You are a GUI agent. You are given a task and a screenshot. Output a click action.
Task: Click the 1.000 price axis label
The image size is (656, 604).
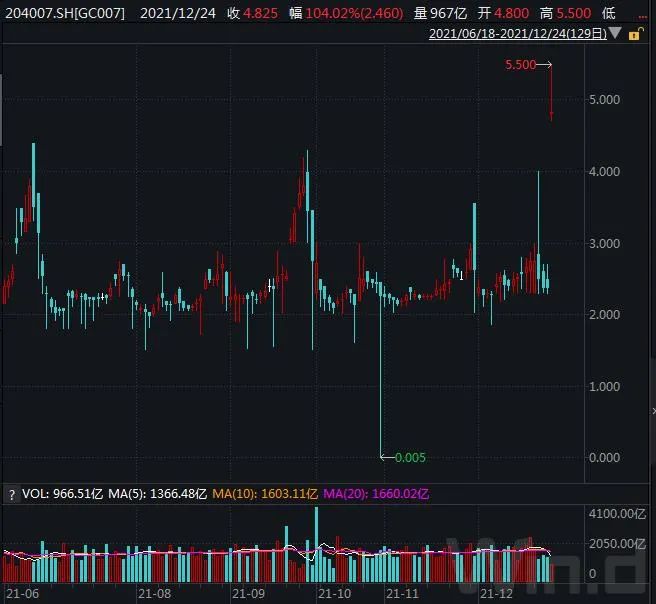tap(604, 386)
